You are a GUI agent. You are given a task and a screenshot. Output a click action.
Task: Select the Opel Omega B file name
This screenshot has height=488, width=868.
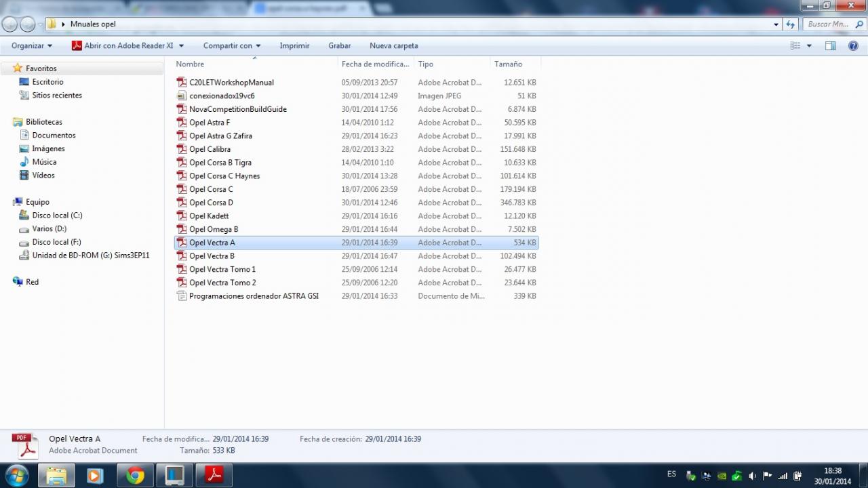tap(214, 229)
